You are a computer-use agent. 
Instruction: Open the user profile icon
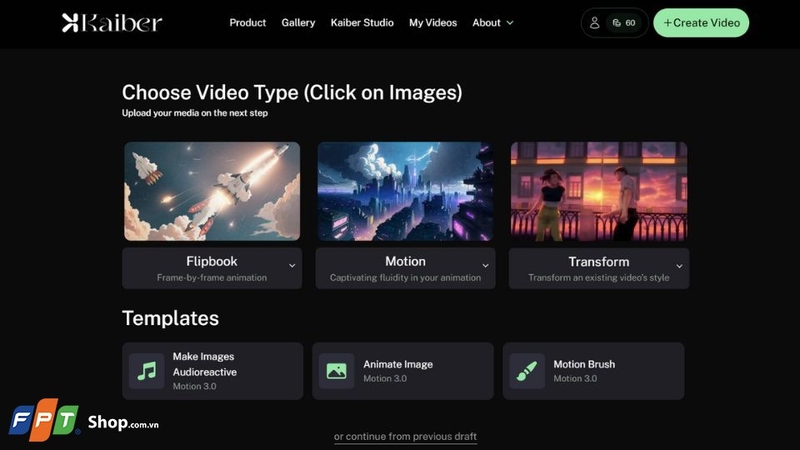pos(594,23)
